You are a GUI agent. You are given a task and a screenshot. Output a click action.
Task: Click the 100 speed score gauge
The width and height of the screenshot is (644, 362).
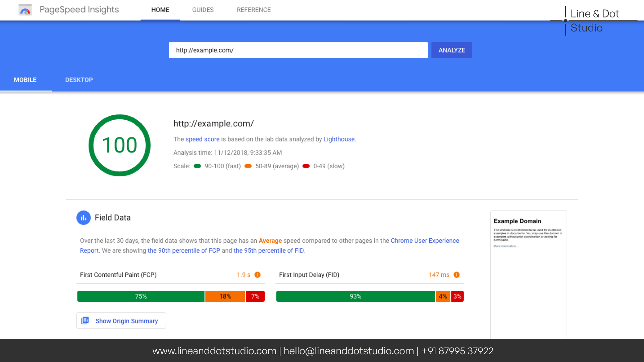click(x=119, y=145)
